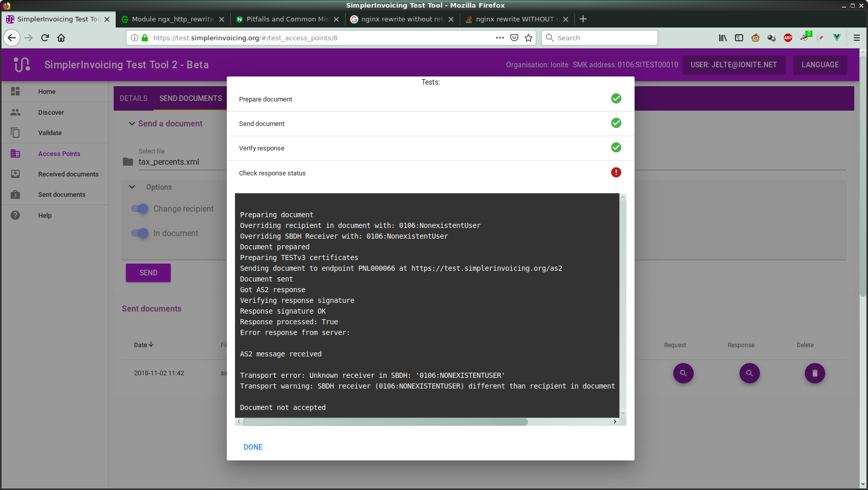Open Firefox hamburger menu
The height and width of the screenshot is (490, 868).
857,38
